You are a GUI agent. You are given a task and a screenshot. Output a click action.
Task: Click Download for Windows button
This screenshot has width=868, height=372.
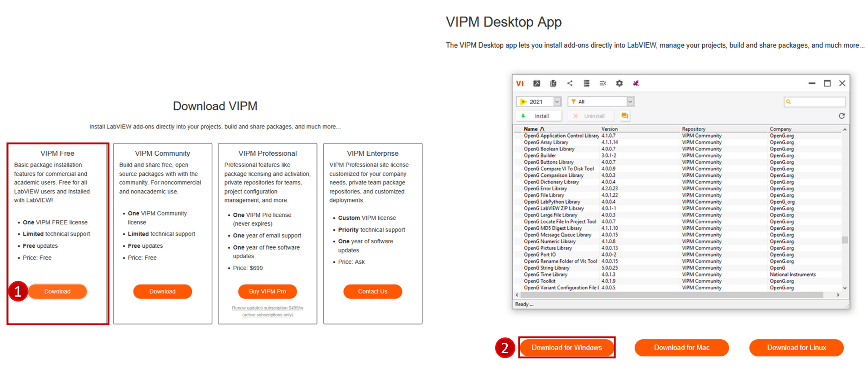(567, 348)
